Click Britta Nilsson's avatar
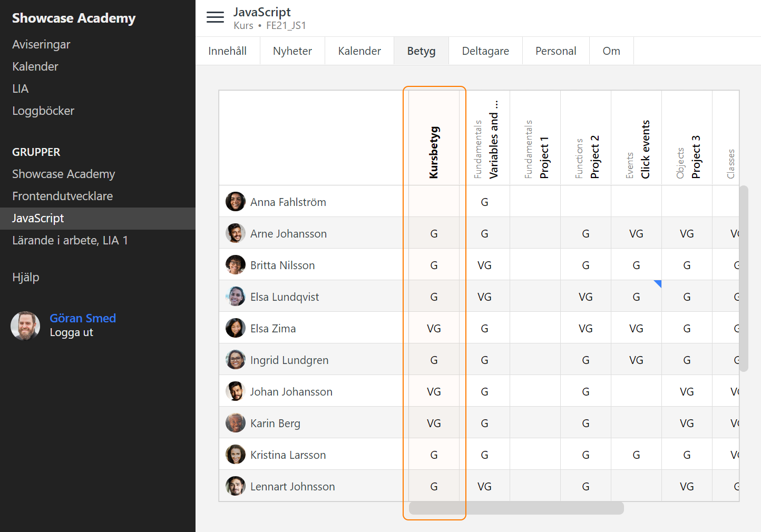The height and width of the screenshot is (532, 761). coord(235,265)
